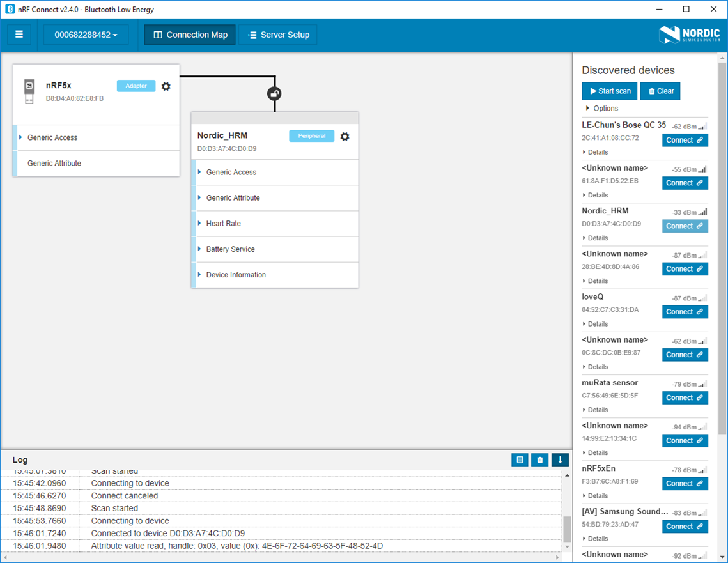Expand Details for [AV] Samsung Sound
This screenshot has height=563, width=728.
pos(595,539)
